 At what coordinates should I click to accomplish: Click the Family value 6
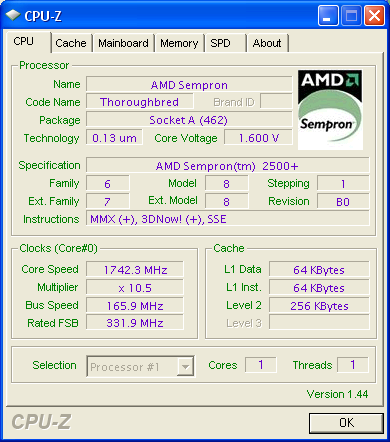tap(108, 183)
